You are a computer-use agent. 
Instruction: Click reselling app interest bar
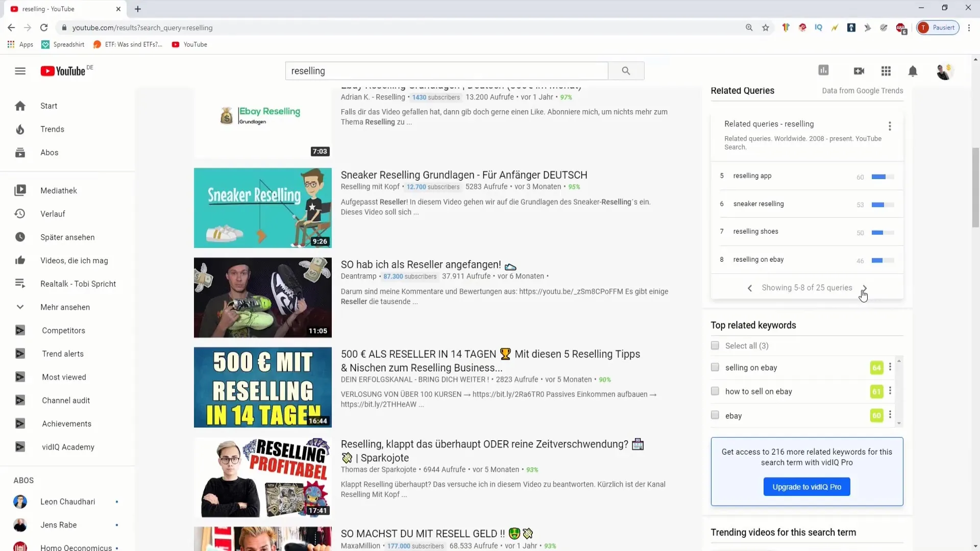pyautogui.click(x=883, y=177)
